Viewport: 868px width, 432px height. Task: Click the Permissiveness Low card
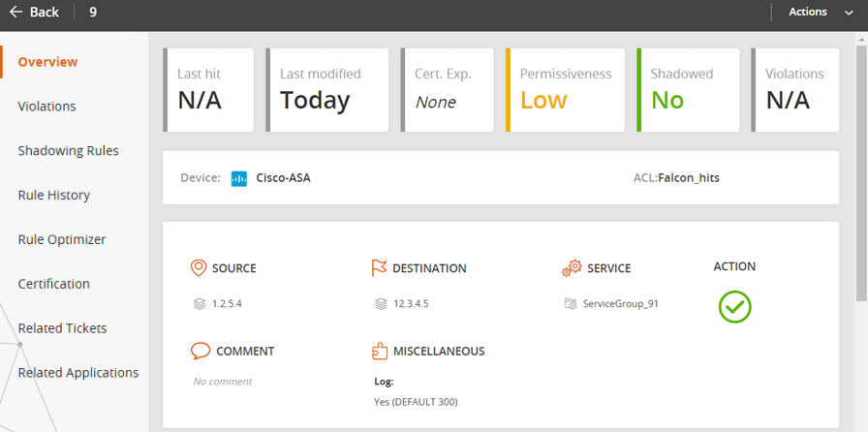(x=566, y=89)
